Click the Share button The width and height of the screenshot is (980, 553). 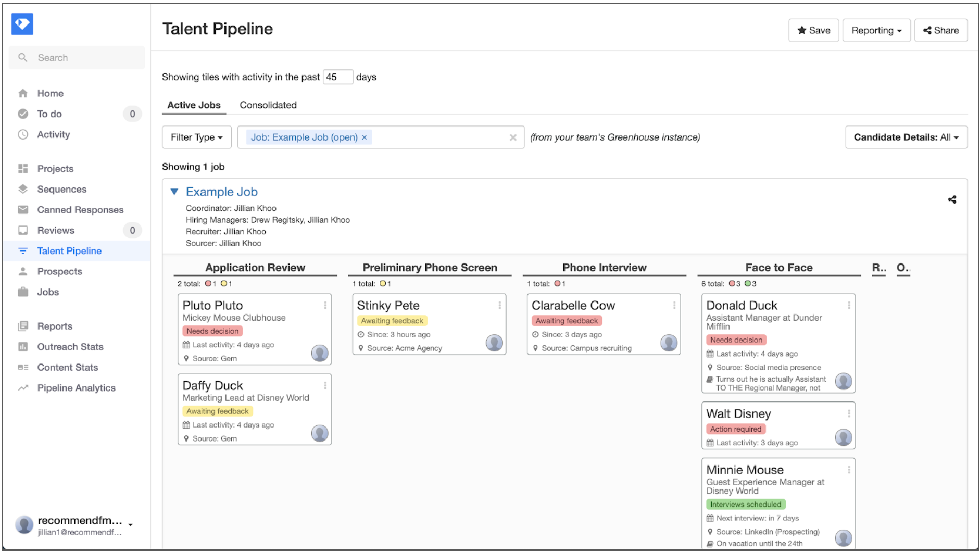[x=941, y=30]
